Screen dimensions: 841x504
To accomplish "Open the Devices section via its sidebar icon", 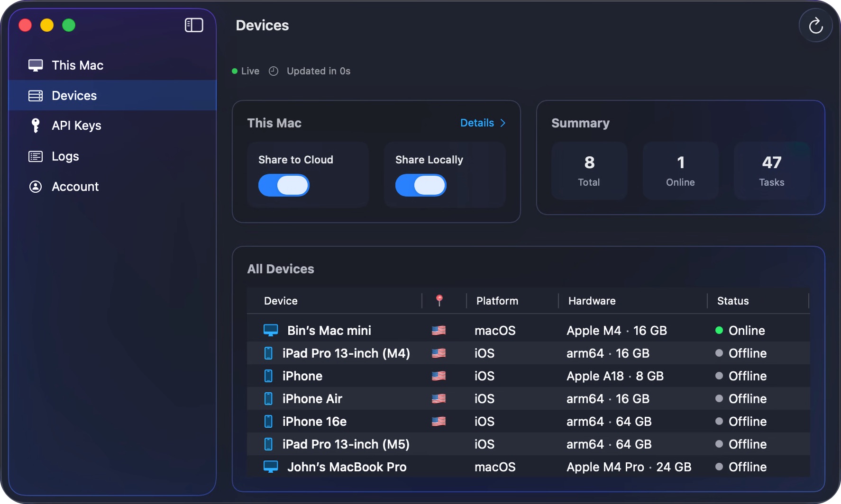I will click(x=36, y=95).
